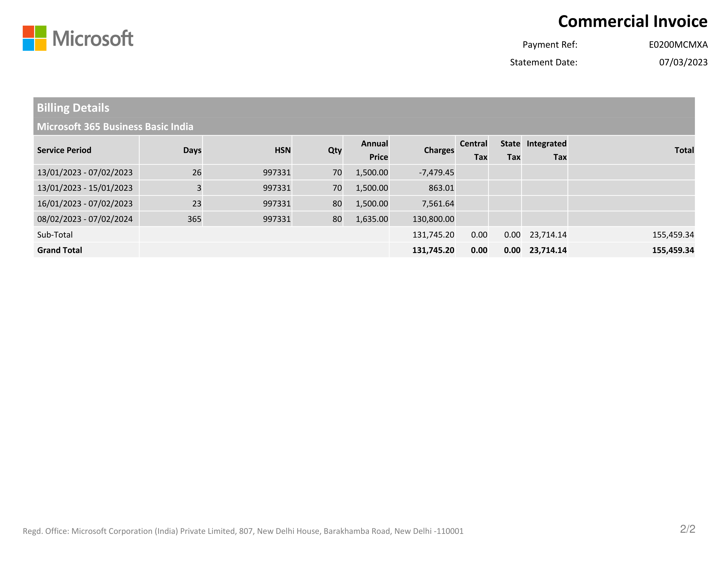
Task: Click Grand Total amount 155,459.34
Action: (x=673, y=250)
